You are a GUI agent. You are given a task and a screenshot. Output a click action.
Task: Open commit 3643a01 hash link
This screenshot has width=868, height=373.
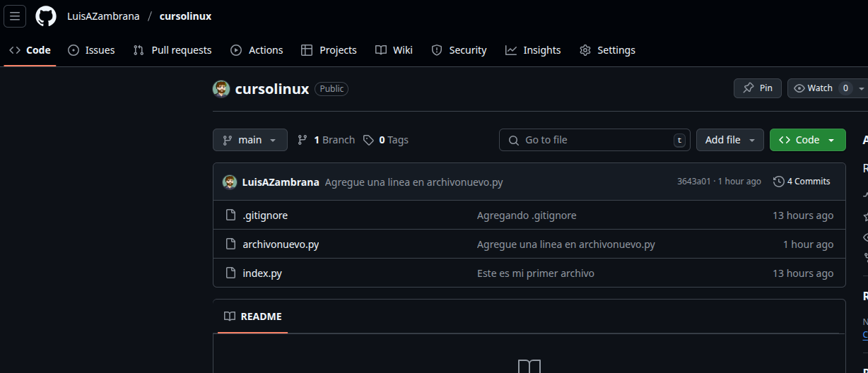tap(693, 182)
